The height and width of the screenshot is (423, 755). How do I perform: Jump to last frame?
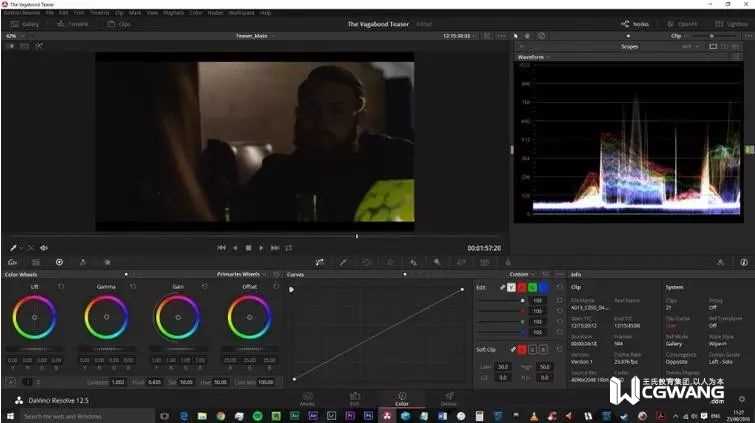pyautogui.click(x=275, y=248)
